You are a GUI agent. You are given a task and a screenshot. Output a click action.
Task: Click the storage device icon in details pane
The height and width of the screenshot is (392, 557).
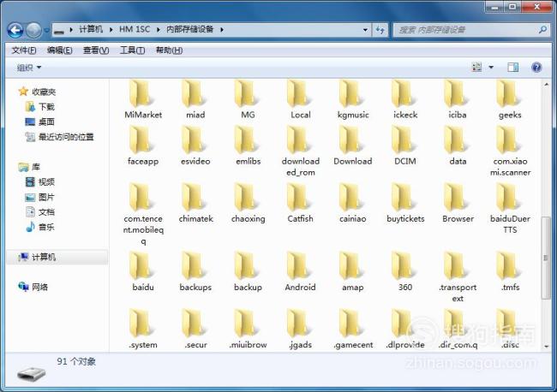31,373
